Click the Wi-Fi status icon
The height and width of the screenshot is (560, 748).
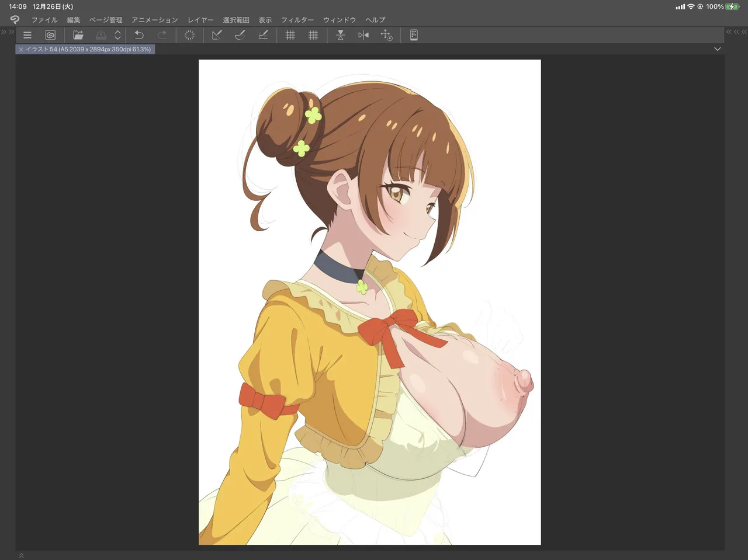pos(691,6)
